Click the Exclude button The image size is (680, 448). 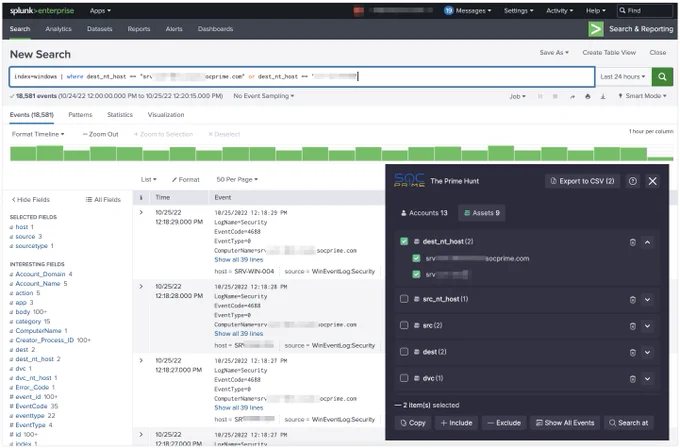click(504, 423)
